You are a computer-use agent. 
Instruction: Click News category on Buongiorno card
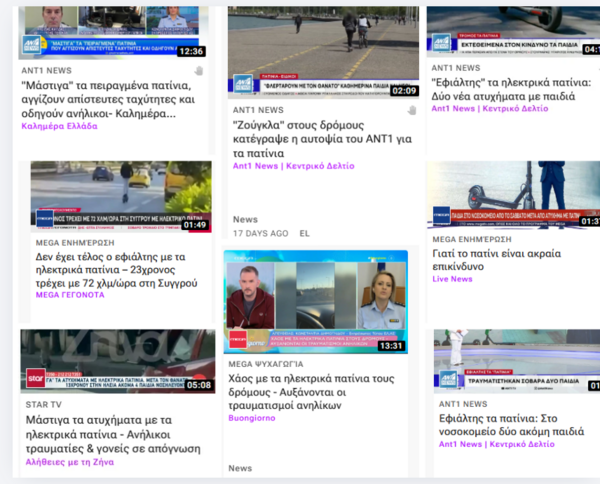(240, 468)
